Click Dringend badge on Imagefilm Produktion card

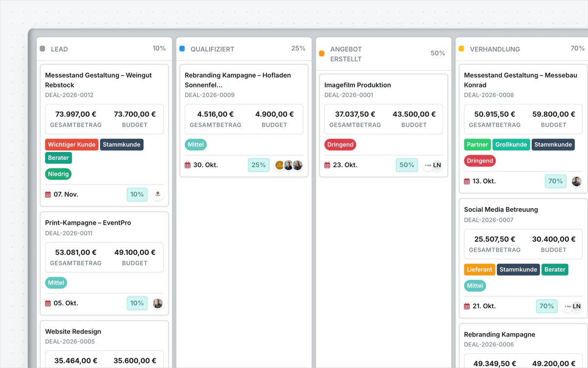click(x=340, y=145)
